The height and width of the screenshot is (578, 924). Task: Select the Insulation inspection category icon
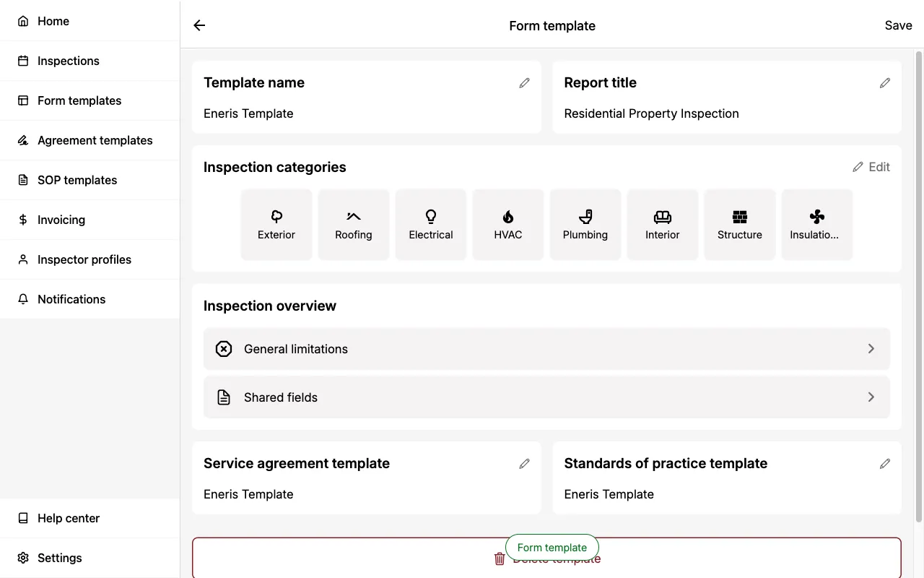[x=816, y=224]
